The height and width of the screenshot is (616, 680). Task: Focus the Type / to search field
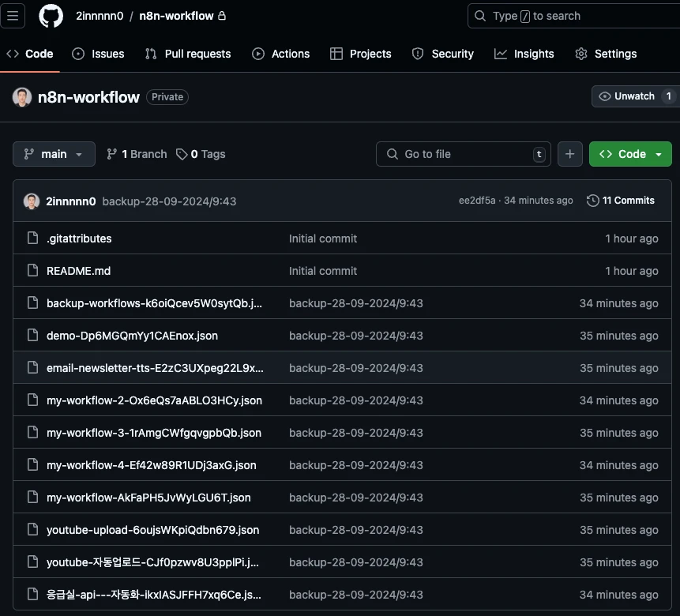[573, 16]
